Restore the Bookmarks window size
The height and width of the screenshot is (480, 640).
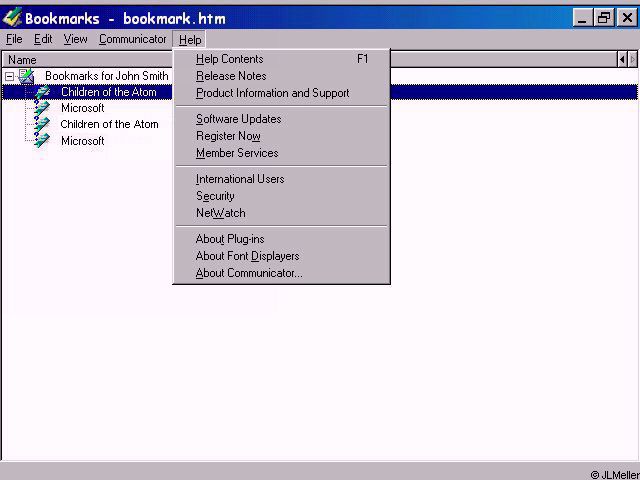click(x=604, y=18)
